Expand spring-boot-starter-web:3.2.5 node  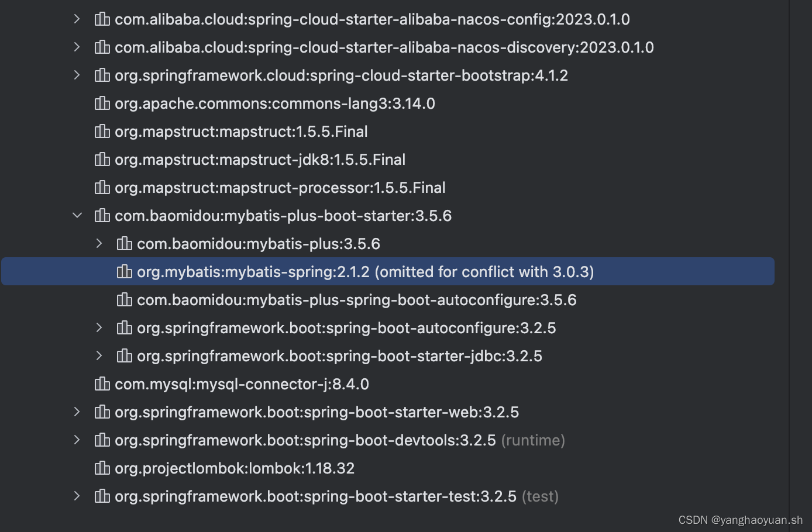pyautogui.click(x=77, y=412)
